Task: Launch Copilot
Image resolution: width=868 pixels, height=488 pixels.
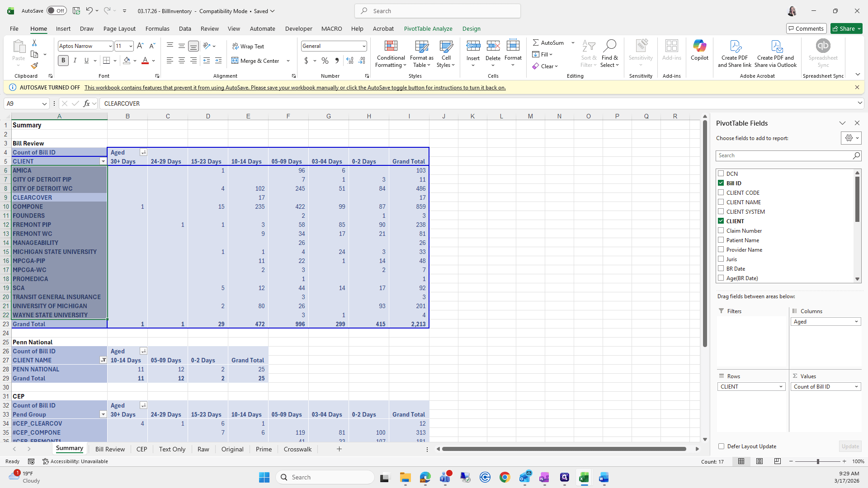Action: (x=699, y=50)
